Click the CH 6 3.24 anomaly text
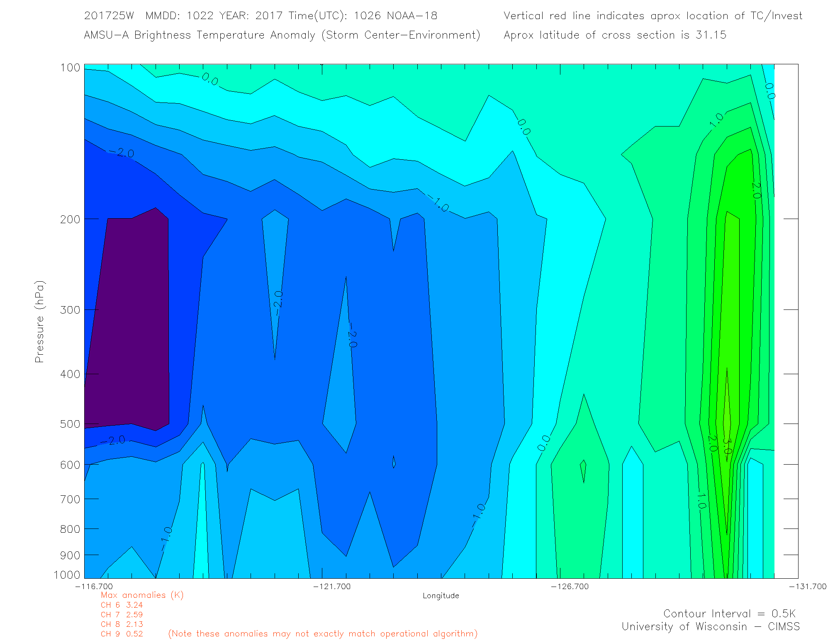Image resolution: width=840 pixels, height=643 pixels. tap(122, 605)
